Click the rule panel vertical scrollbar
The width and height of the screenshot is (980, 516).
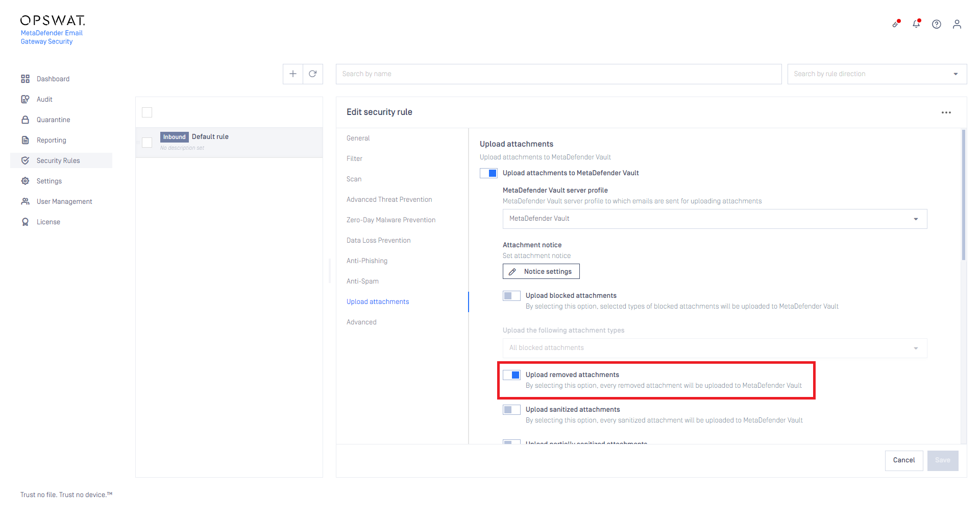[964, 195]
